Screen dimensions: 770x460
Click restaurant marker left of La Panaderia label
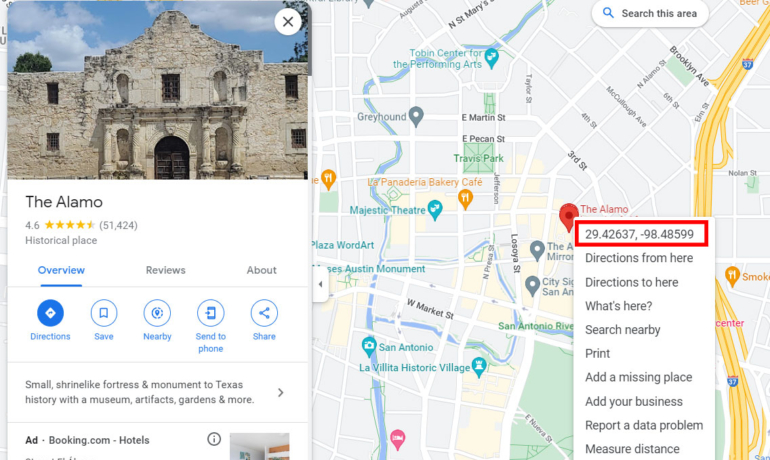click(329, 180)
